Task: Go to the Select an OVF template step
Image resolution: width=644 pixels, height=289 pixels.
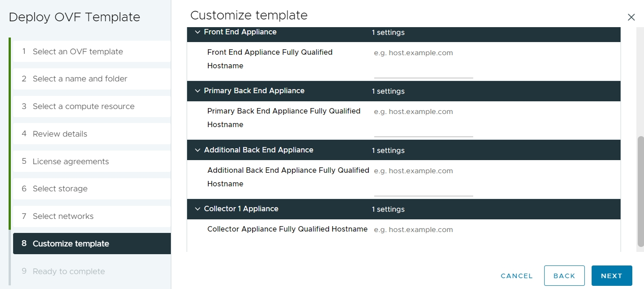Action: (x=78, y=51)
